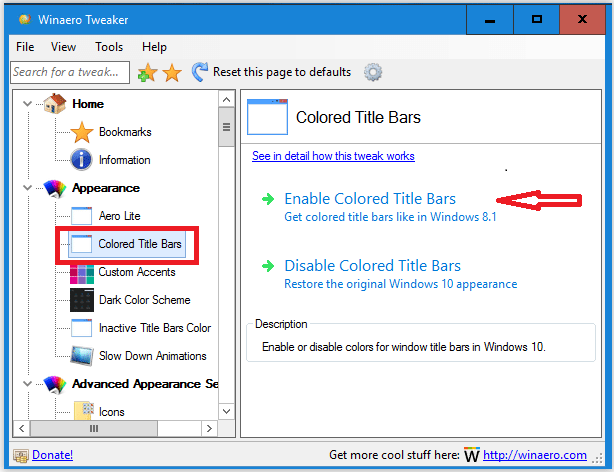Open settings with the gear icon
Screen dimensions: 614x472
[x=373, y=72]
